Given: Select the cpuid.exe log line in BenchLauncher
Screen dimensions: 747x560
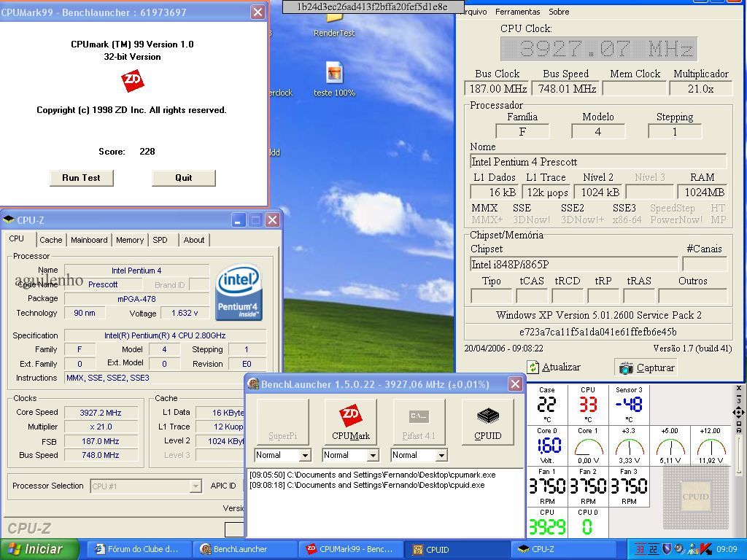Looking at the screenshot, I should pyautogui.click(x=367, y=485).
